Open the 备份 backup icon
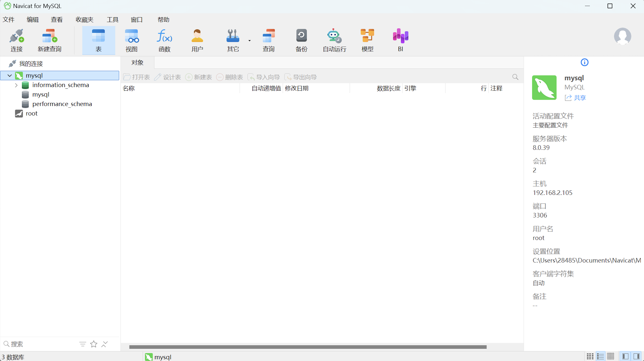 302,40
